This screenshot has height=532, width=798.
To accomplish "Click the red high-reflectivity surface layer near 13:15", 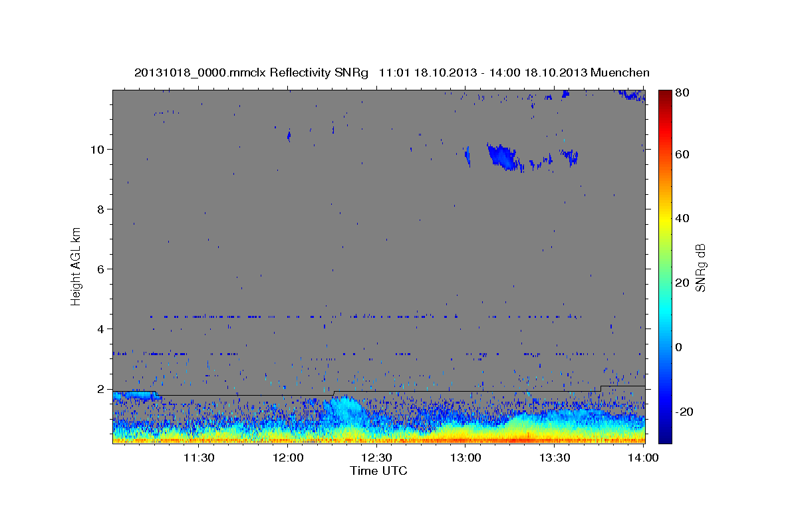I will point(515,440).
